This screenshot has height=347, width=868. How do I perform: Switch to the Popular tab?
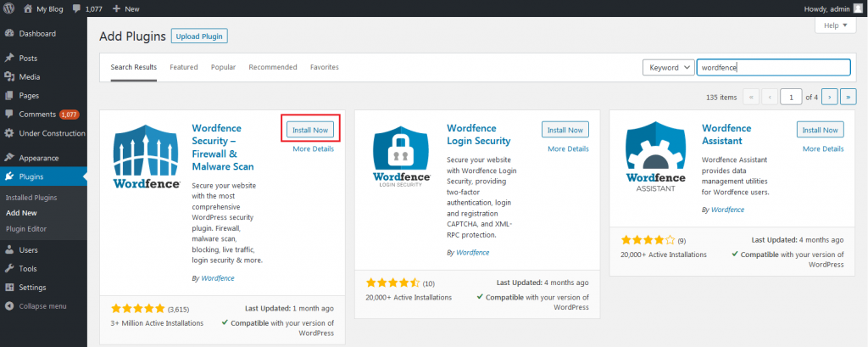pos(223,67)
